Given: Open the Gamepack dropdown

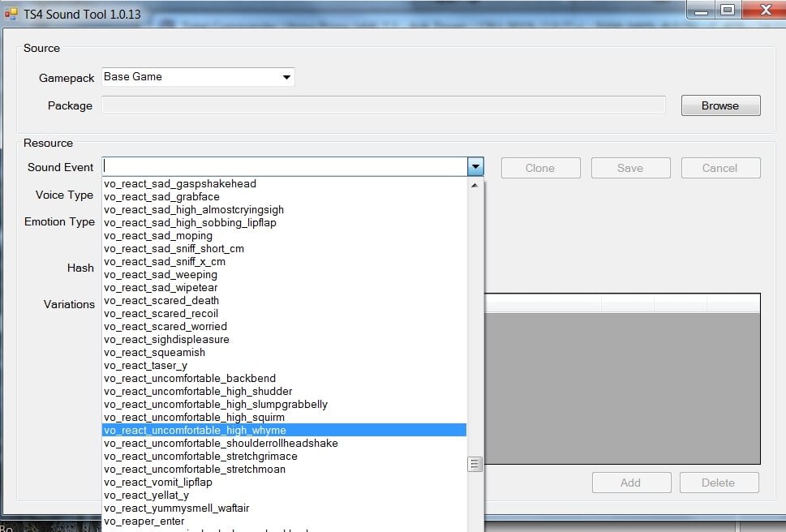Looking at the screenshot, I should [198, 77].
